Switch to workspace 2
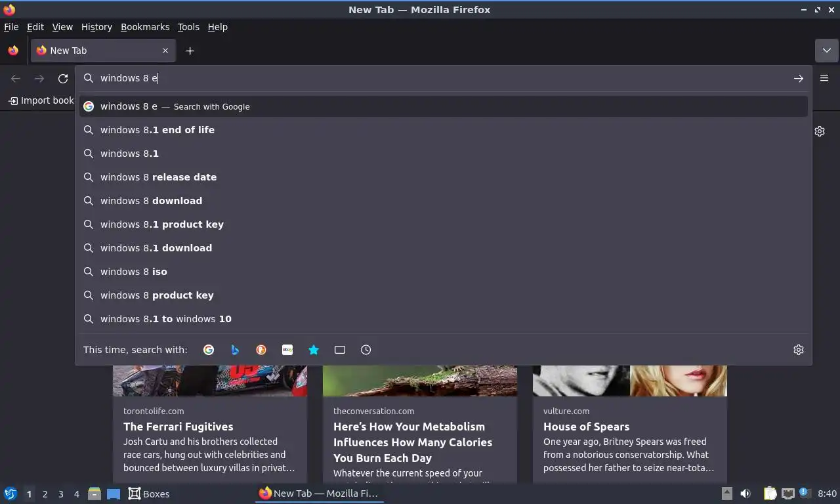 [x=45, y=493]
